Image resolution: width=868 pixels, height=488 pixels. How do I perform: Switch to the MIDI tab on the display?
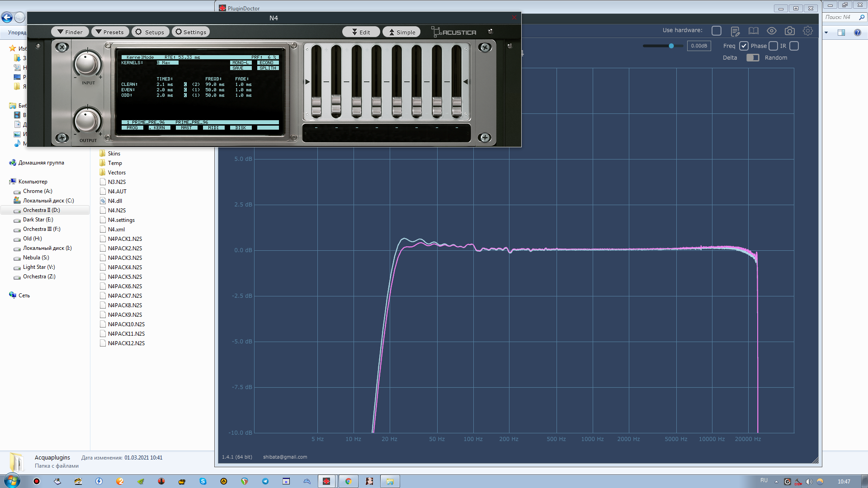click(x=213, y=128)
